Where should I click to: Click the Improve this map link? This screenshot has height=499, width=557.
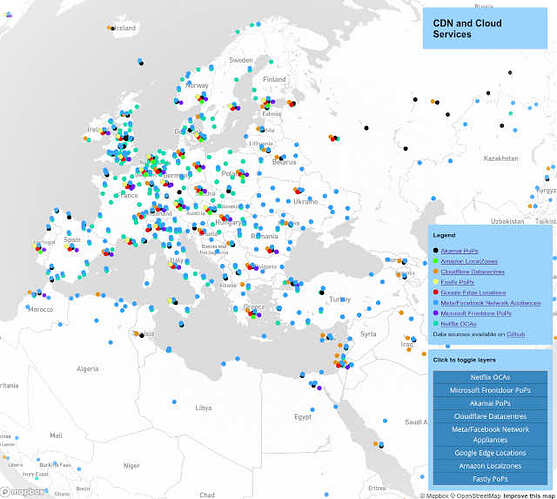pos(529,496)
